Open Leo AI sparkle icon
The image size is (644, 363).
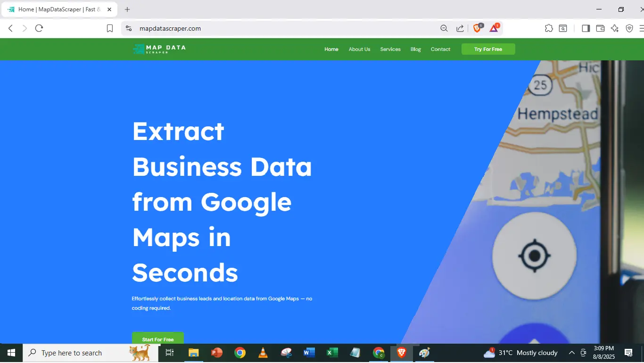pyautogui.click(x=615, y=28)
